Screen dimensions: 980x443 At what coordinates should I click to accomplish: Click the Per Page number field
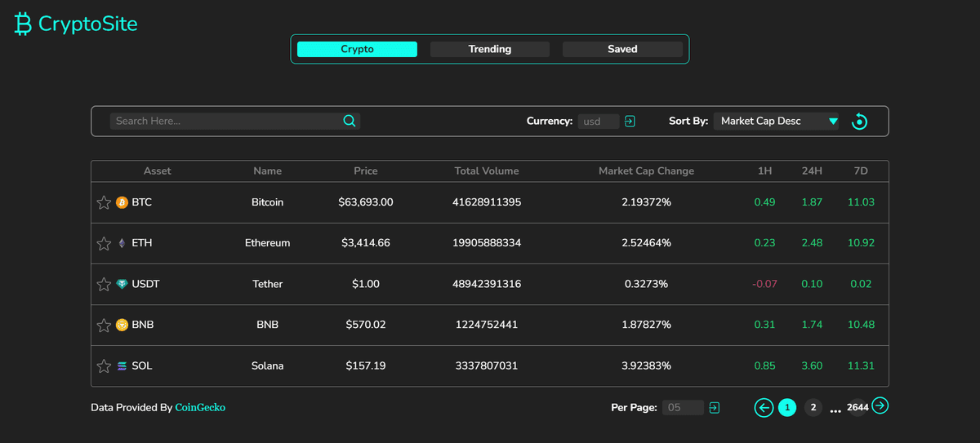684,407
